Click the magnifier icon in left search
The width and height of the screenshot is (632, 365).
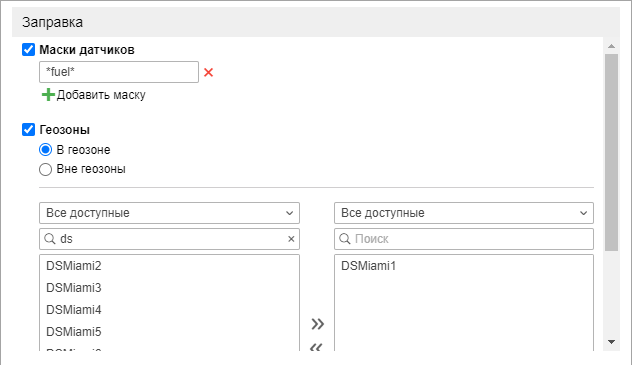pyautogui.click(x=50, y=239)
